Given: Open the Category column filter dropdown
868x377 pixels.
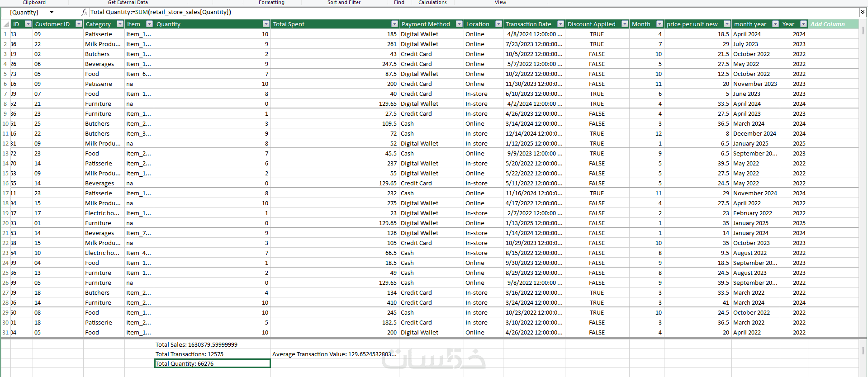Looking at the screenshot, I should (x=120, y=24).
